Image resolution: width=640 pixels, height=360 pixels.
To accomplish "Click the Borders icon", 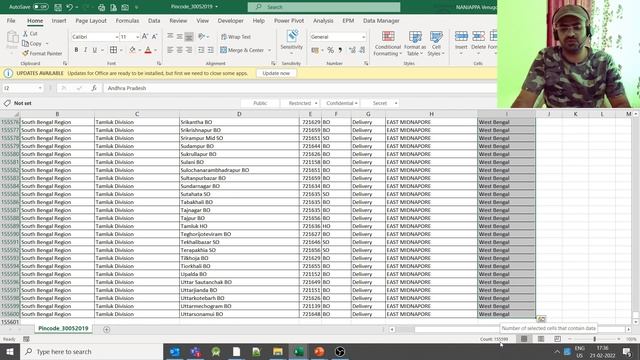I will (x=113, y=50).
